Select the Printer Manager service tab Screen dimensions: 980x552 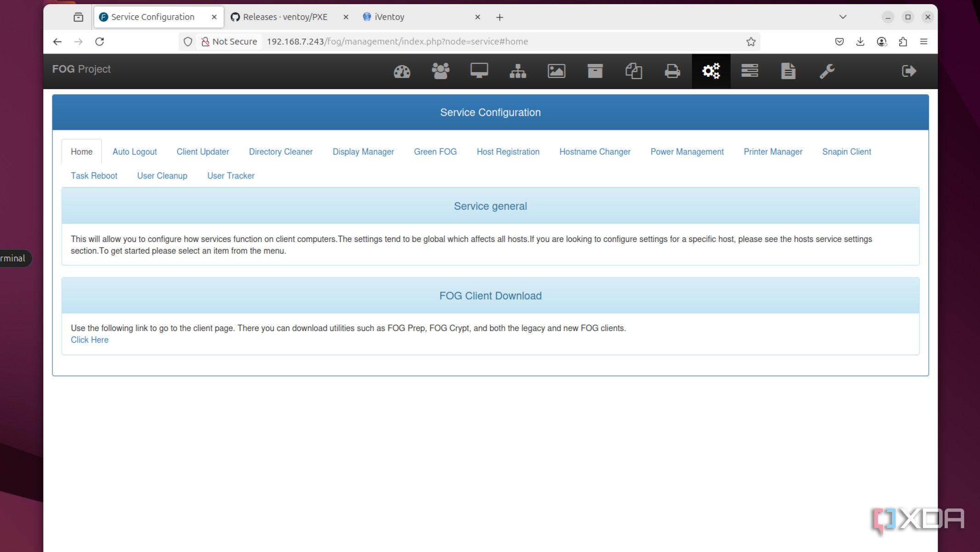773,152
